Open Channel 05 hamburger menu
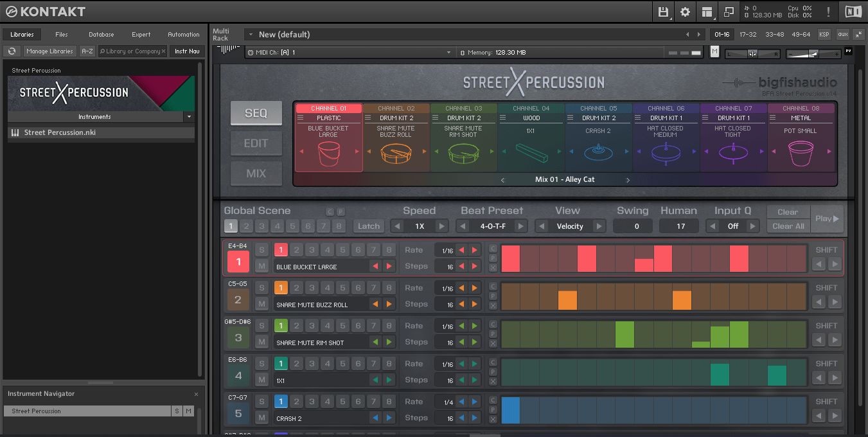This screenshot has height=437, width=868. click(571, 118)
